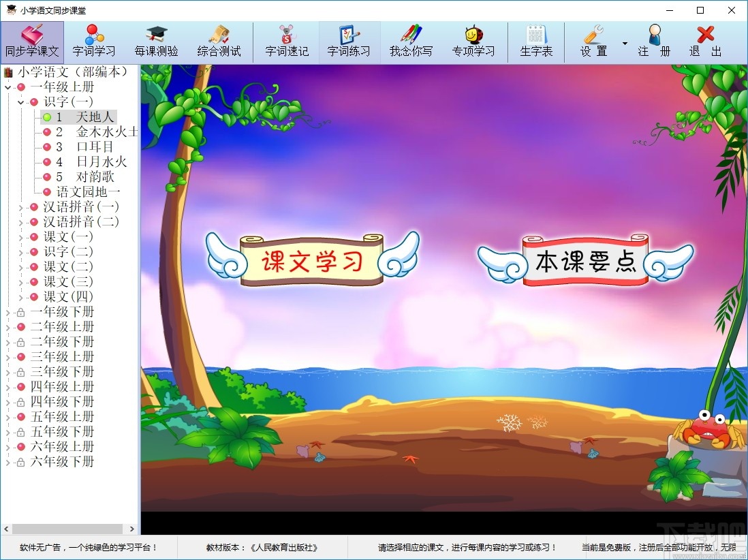The height and width of the screenshot is (560, 748).
Task: Open 本课要点 banner
Action: point(586,262)
